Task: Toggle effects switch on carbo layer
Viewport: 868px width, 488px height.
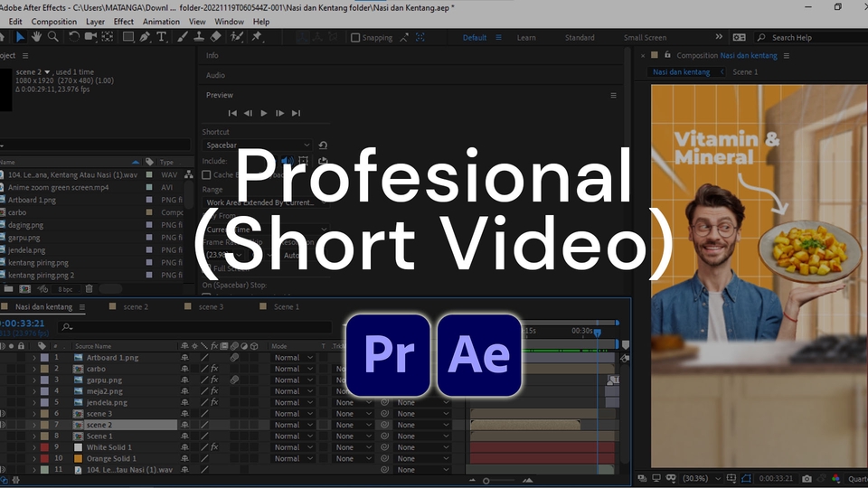Action: [x=214, y=369]
